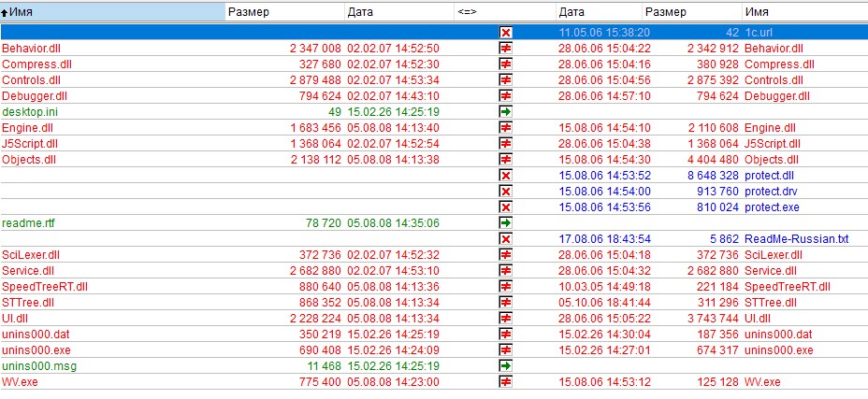Select left-side UI.dll file name
This screenshot has width=868, height=399.
(15, 319)
